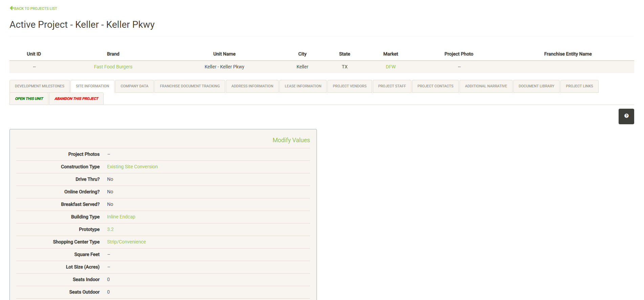Switch to the Company Data tab

[134, 86]
